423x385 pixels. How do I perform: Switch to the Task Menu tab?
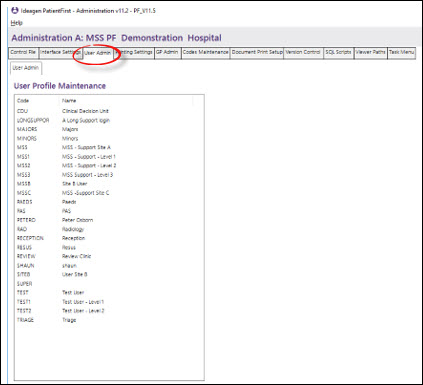(x=402, y=52)
